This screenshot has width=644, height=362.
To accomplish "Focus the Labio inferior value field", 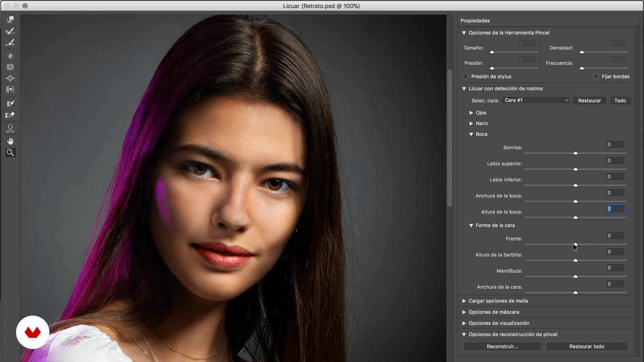I will click(x=615, y=177).
